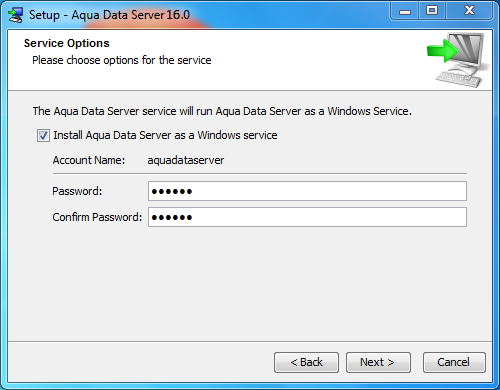Minimize the Aqua Data Server setup window

[x=405, y=11]
